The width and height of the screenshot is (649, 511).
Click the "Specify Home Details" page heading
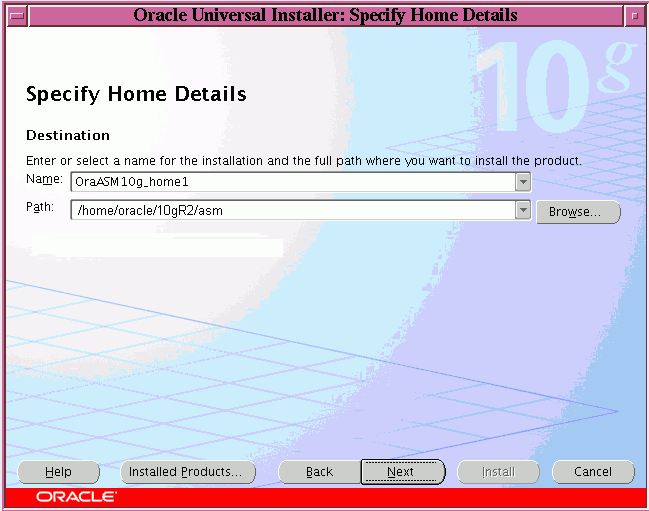136,95
